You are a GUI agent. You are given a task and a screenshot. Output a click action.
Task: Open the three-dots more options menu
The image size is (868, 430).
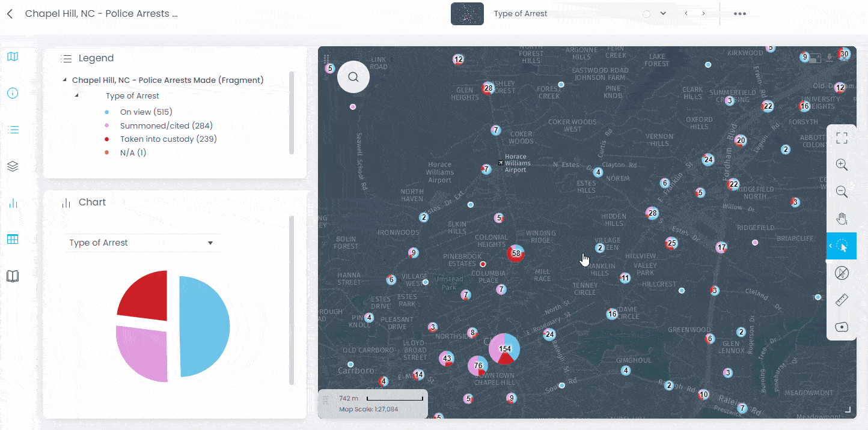740,13
